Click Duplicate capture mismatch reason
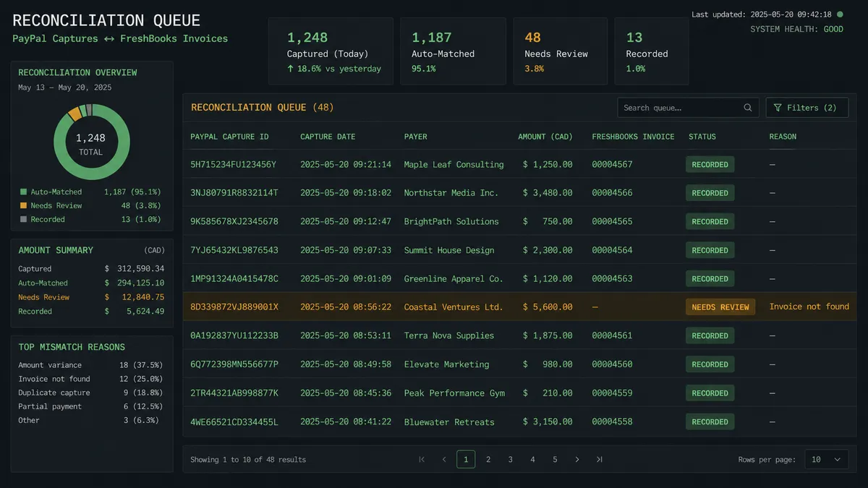This screenshot has height=488, width=868. 54,393
